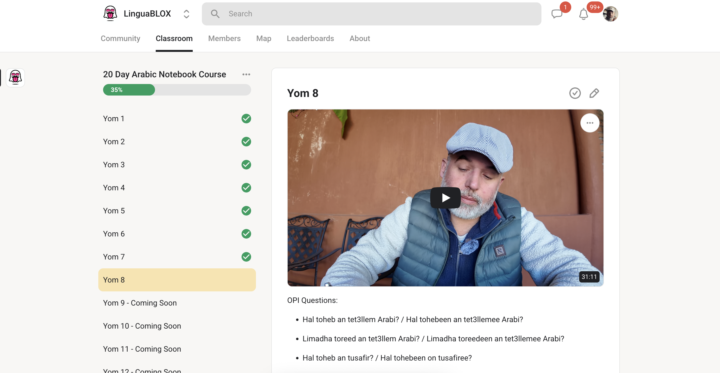Open the About tab
Viewport: 720px width, 373px height.
(x=360, y=39)
